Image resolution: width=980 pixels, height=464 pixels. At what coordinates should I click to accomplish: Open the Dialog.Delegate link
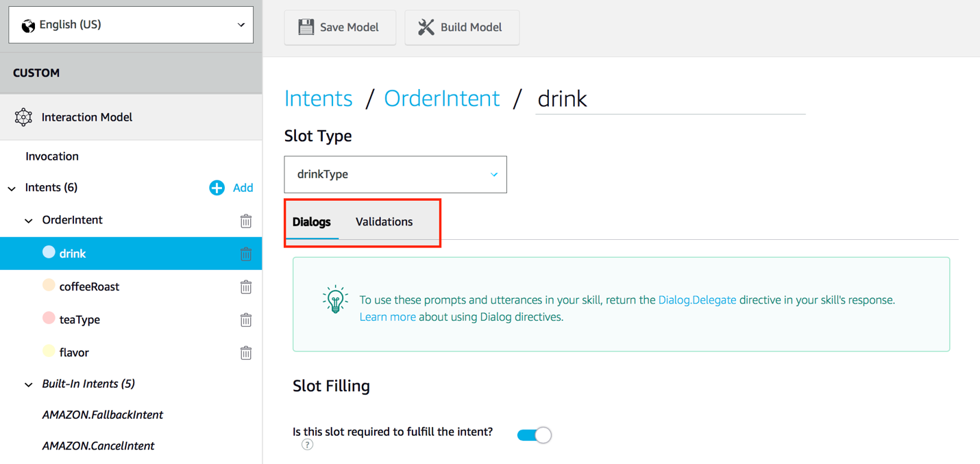point(697,300)
